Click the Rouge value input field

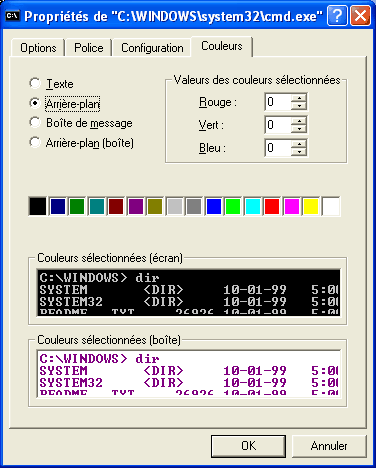pos(278,102)
